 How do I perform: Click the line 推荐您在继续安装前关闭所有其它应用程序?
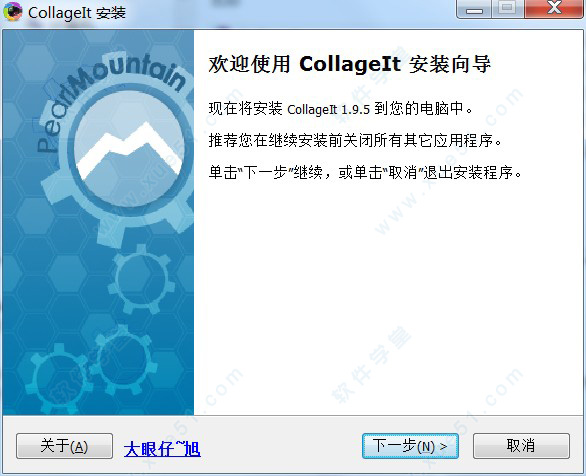tap(355, 140)
